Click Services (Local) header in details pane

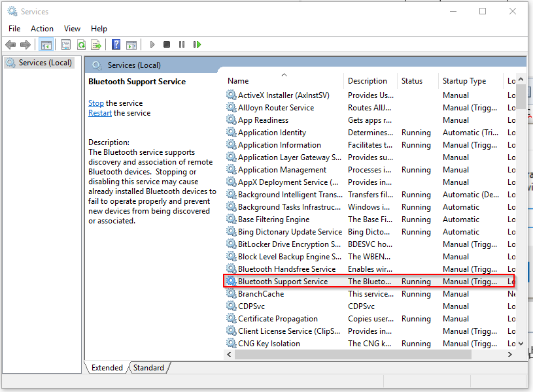click(x=134, y=65)
